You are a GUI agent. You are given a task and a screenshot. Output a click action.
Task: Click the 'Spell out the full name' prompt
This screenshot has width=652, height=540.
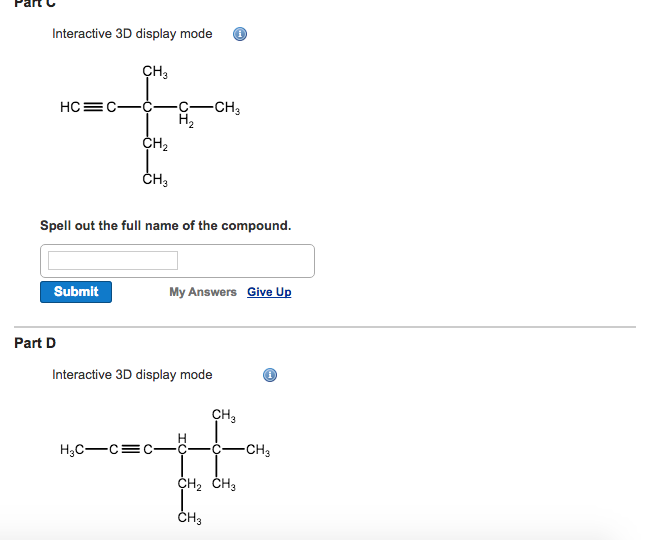pyautogui.click(x=166, y=225)
